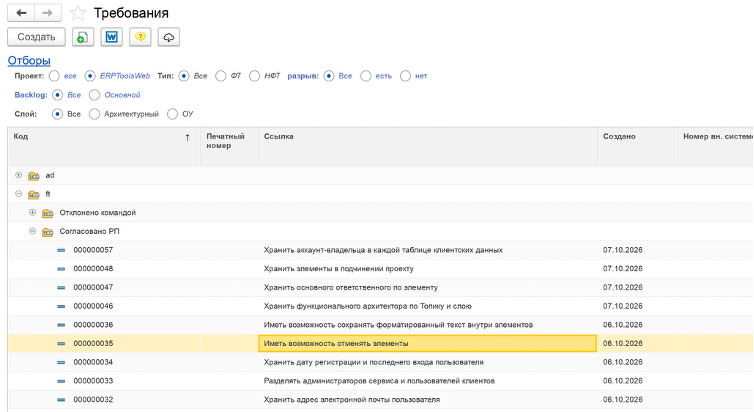Add page to favorites with star icon
Viewport: 754px width, 412px height.
pos(78,13)
